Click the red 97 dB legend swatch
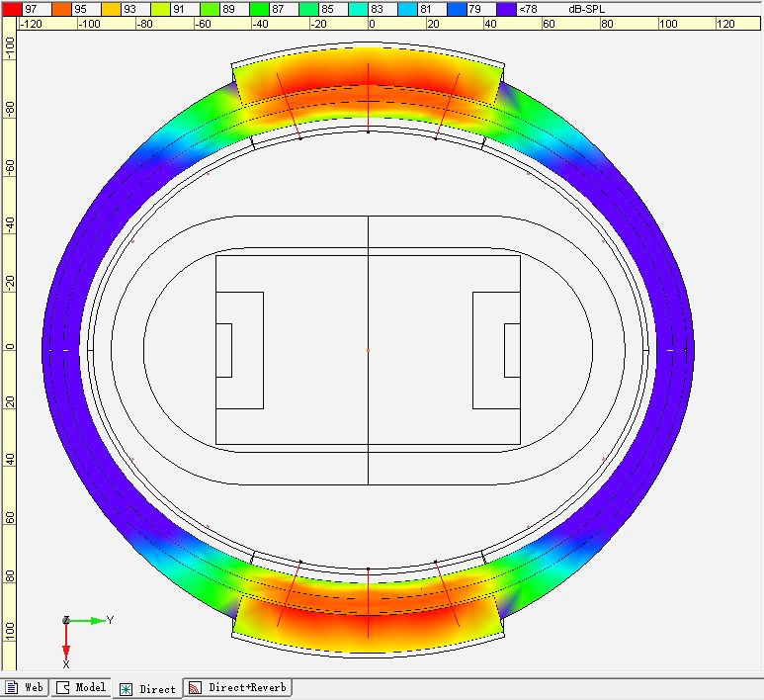This screenshot has height=700, width=764. (10, 9)
